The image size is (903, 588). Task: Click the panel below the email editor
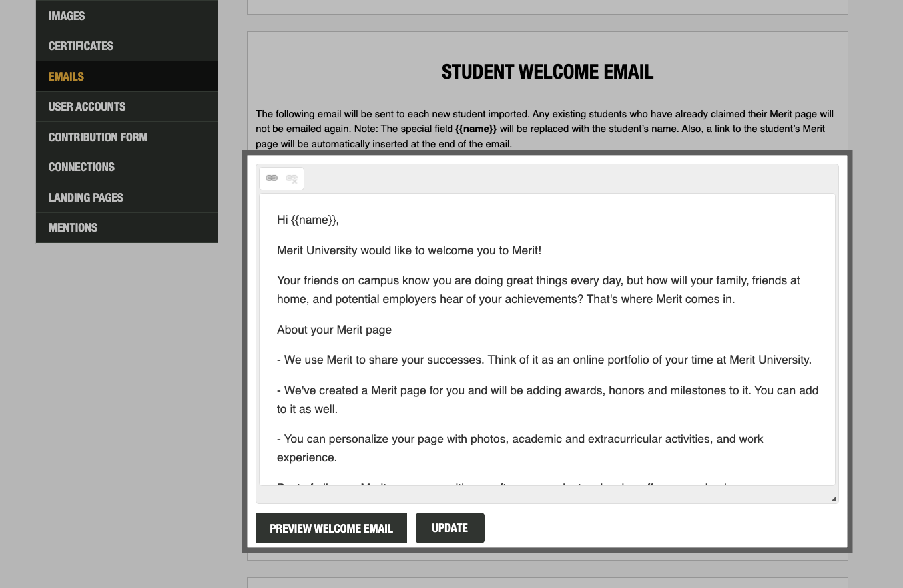point(547,583)
